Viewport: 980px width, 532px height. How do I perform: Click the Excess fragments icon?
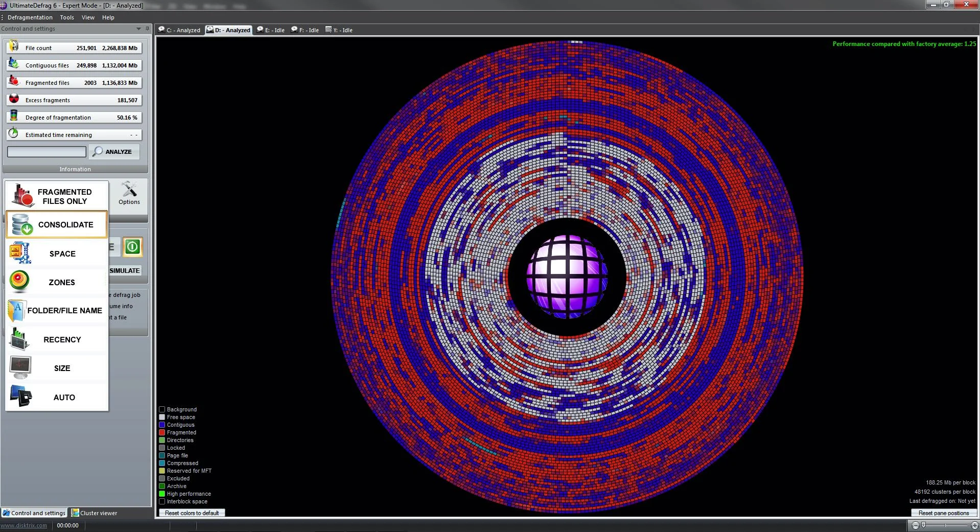(x=14, y=99)
